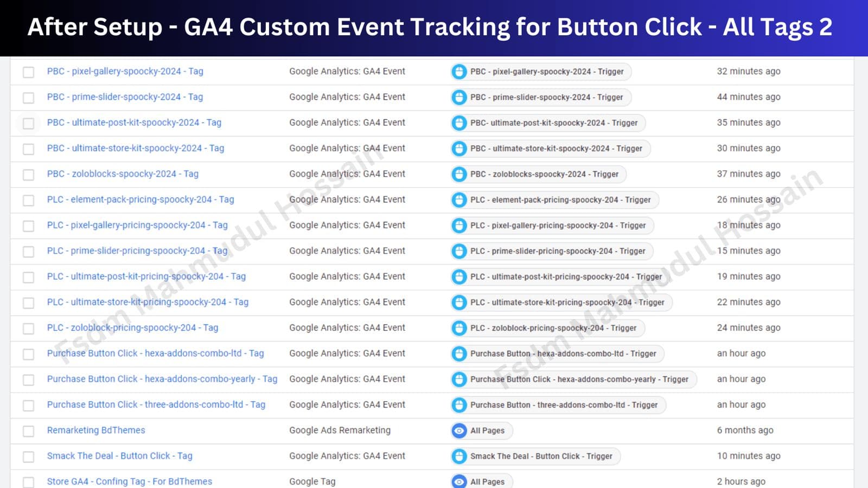This screenshot has width=868, height=488.
Task: Click the Google Ads Remarketing type text
Action: (340, 431)
